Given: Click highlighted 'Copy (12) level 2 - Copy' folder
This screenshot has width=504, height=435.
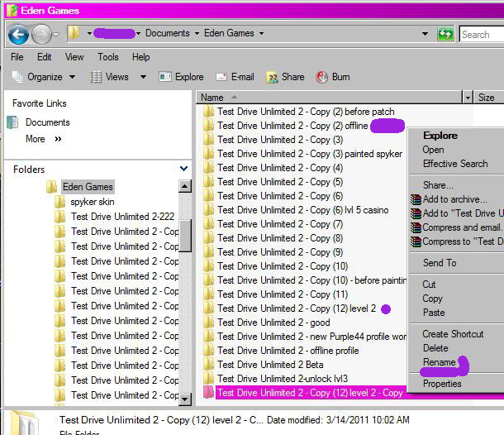Looking at the screenshot, I should pyautogui.click(x=310, y=393).
